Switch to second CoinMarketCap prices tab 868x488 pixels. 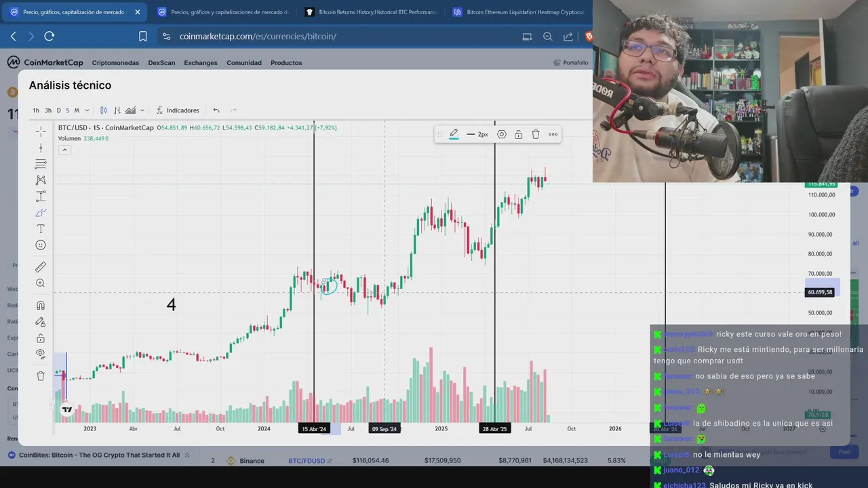[223, 12]
